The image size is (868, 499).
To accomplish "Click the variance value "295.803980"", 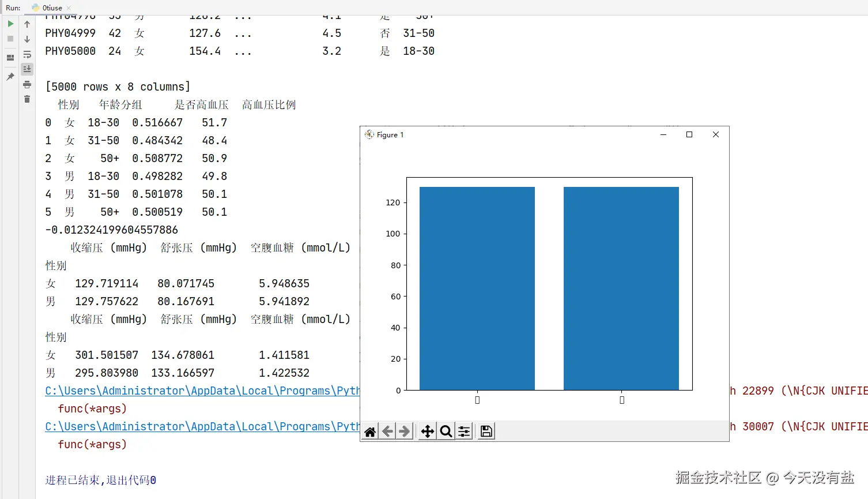I will click(107, 373).
